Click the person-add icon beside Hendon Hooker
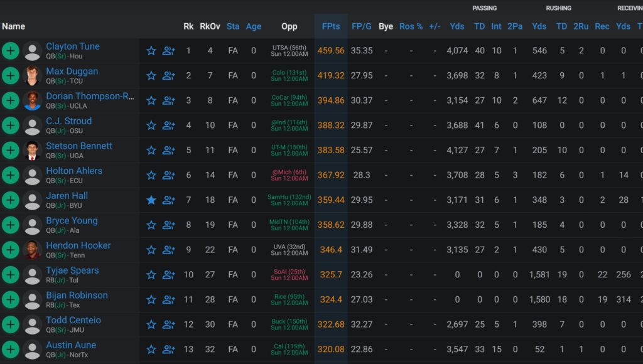Screen dimensions: 643x364 168,250
